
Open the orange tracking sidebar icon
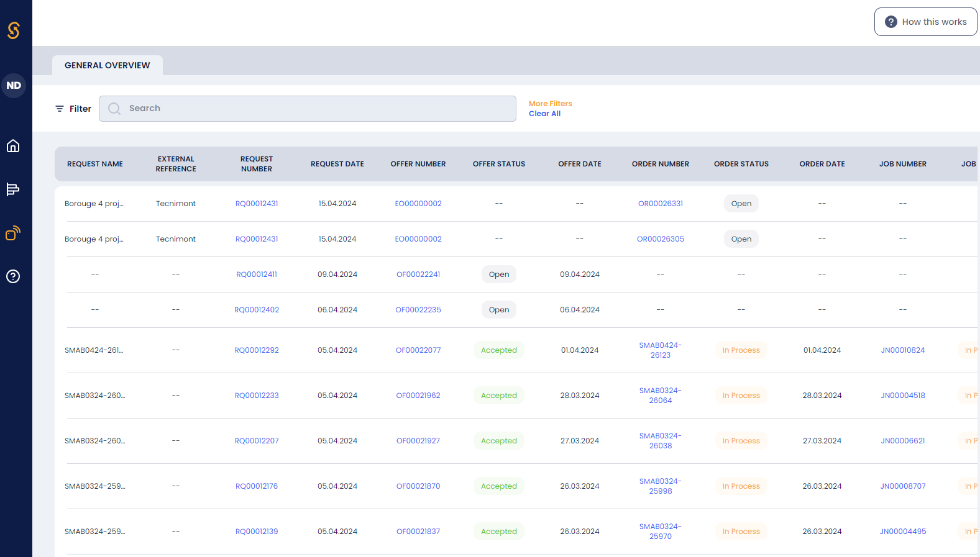click(x=13, y=233)
